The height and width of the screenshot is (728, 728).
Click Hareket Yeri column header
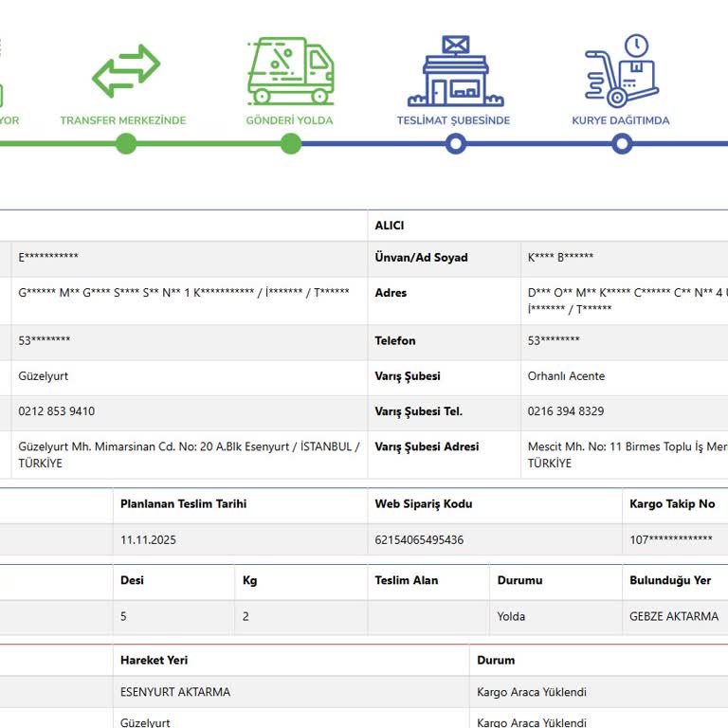click(x=154, y=660)
